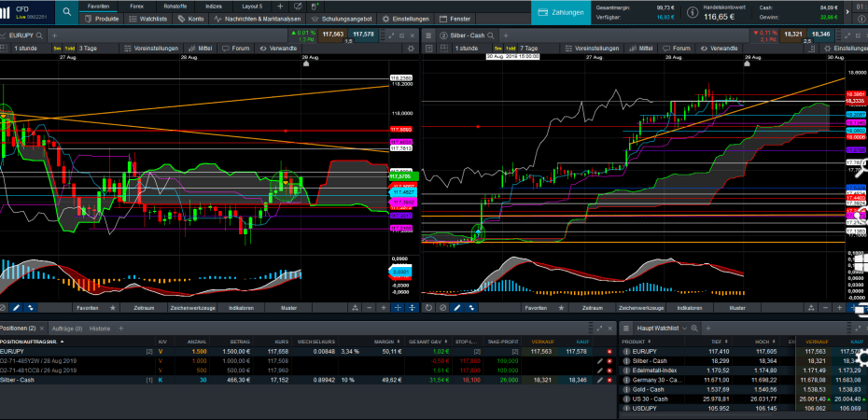The image size is (868, 420).
Task: Click the pencil edit icon for Silber - Cash position
Action: click(599, 381)
